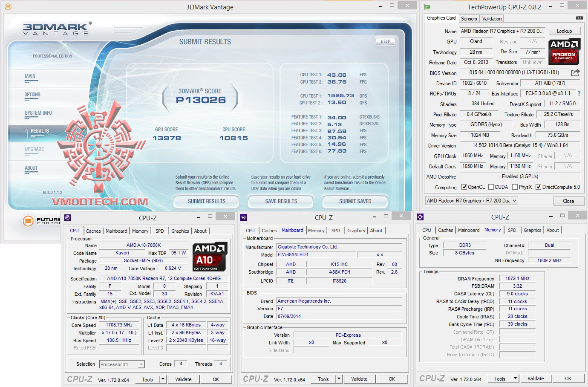
Task: Open Tools dropdown arrow in CPU-Z Memory window
Action: pos(515,378)
